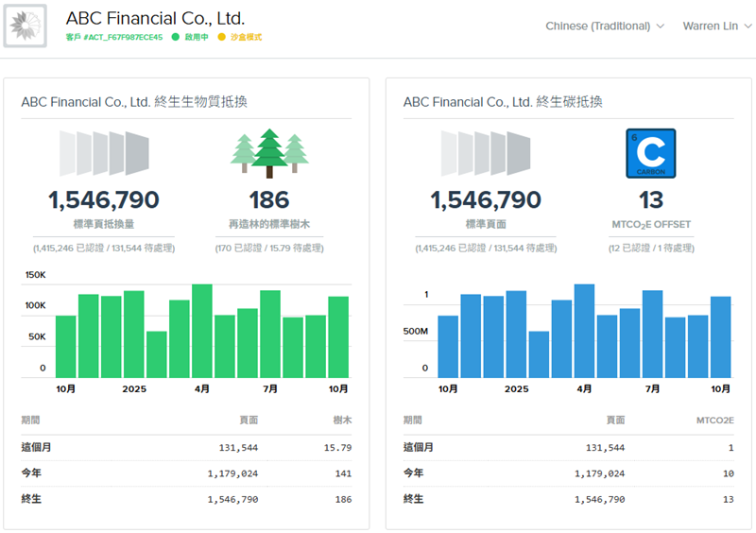Viewport: 756px width, 533px height.
Task: Select the last blue bar above 10月
Action: pyautogui.click(x=720, y=336)
